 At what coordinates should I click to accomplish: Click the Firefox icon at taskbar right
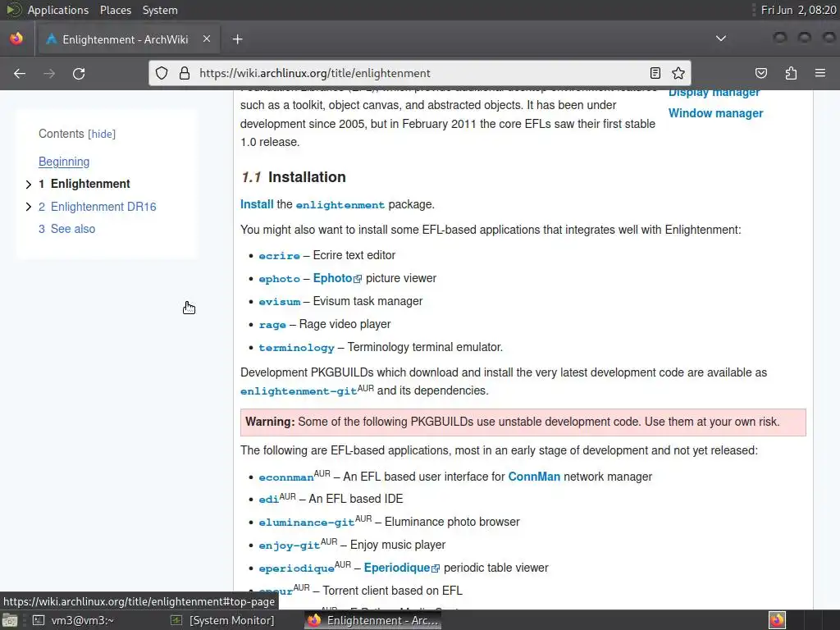pyautogui.click(x=777, y=620)
